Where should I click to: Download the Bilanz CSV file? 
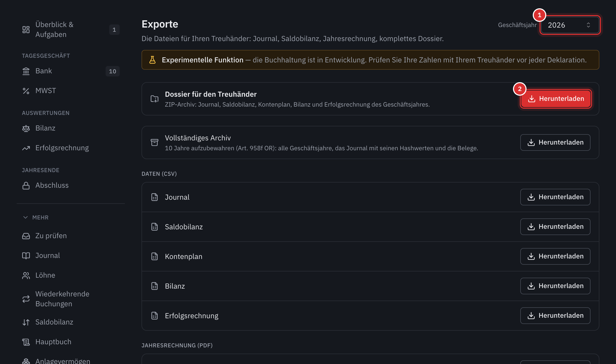click(555, 286)
